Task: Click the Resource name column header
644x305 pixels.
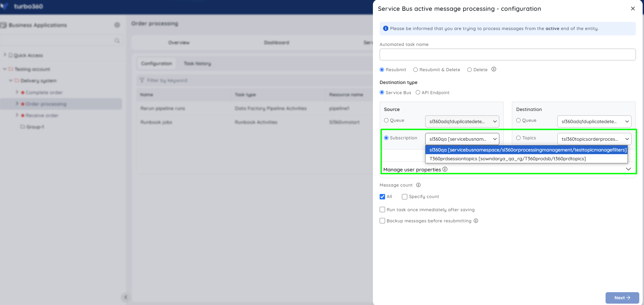Action: coord(346,94)
